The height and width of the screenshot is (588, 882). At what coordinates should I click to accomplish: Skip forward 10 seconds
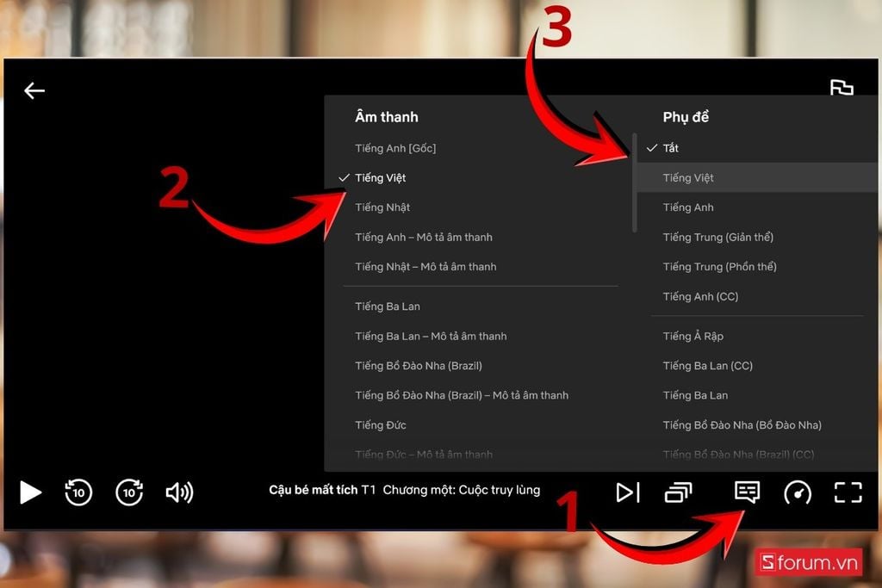pos(128,492)
